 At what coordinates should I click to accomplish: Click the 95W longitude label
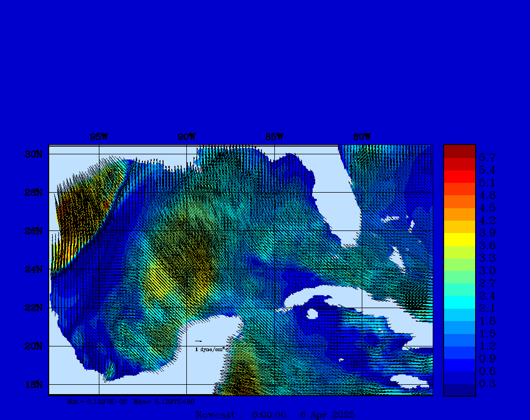click(x=99, y=137)
